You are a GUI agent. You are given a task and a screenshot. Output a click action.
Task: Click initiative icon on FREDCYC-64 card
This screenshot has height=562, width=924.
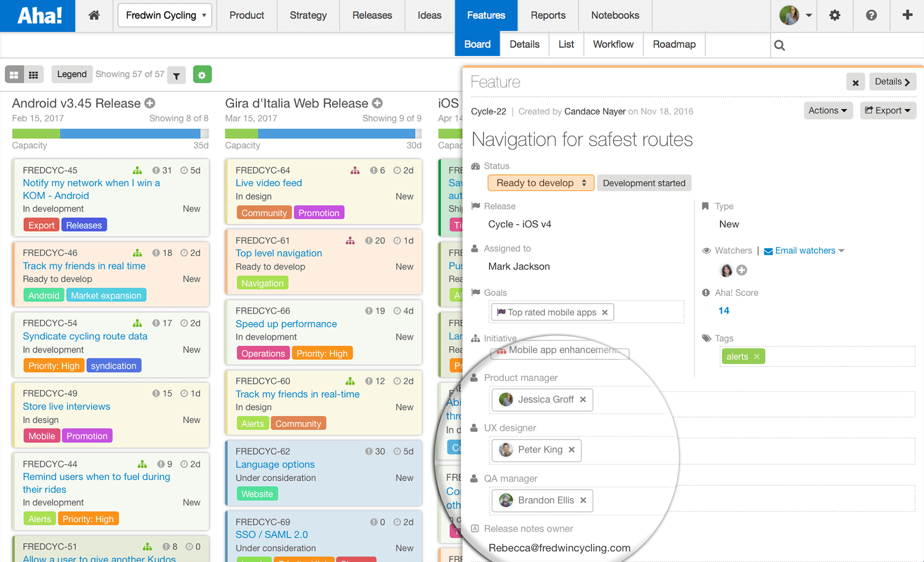point(355,170)
